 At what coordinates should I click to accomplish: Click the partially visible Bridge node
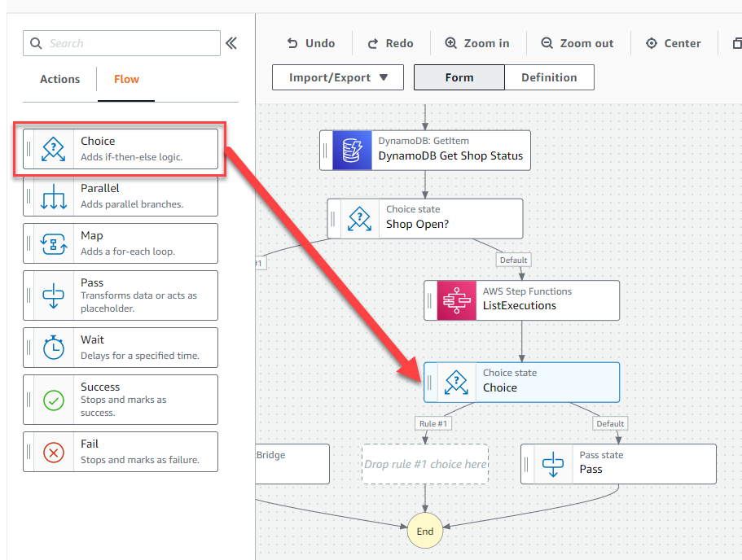coord(292,464)
